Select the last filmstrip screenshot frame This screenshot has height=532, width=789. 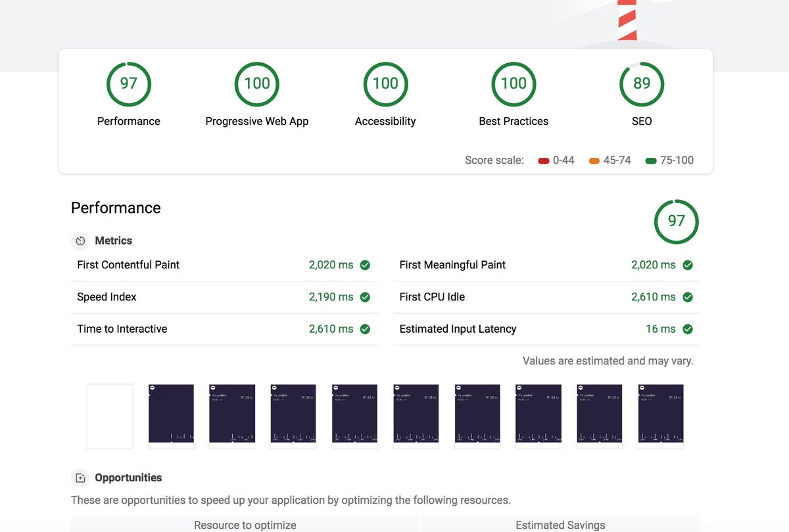point(661,416)
